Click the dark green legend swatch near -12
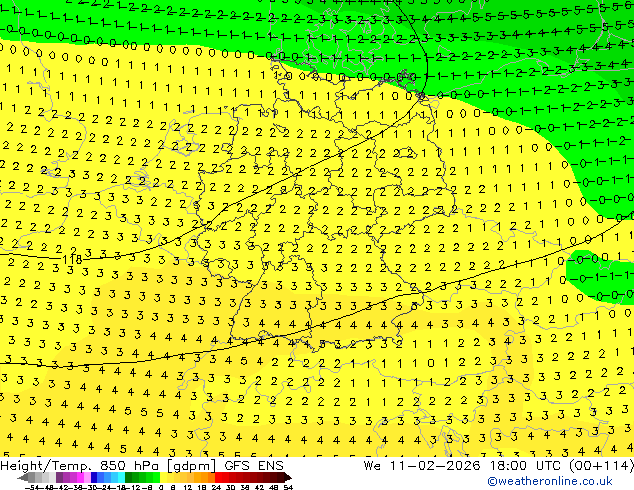Screen dimensions: 634x490 pyautogui.click(x=129, y=477)
